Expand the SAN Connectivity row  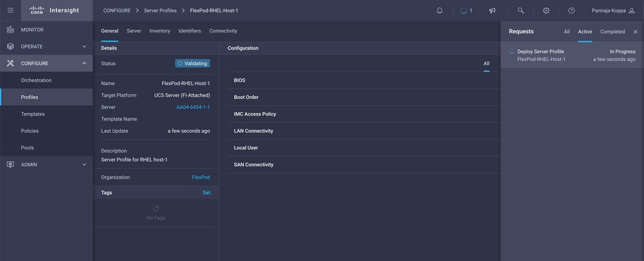tap(364, 164)
